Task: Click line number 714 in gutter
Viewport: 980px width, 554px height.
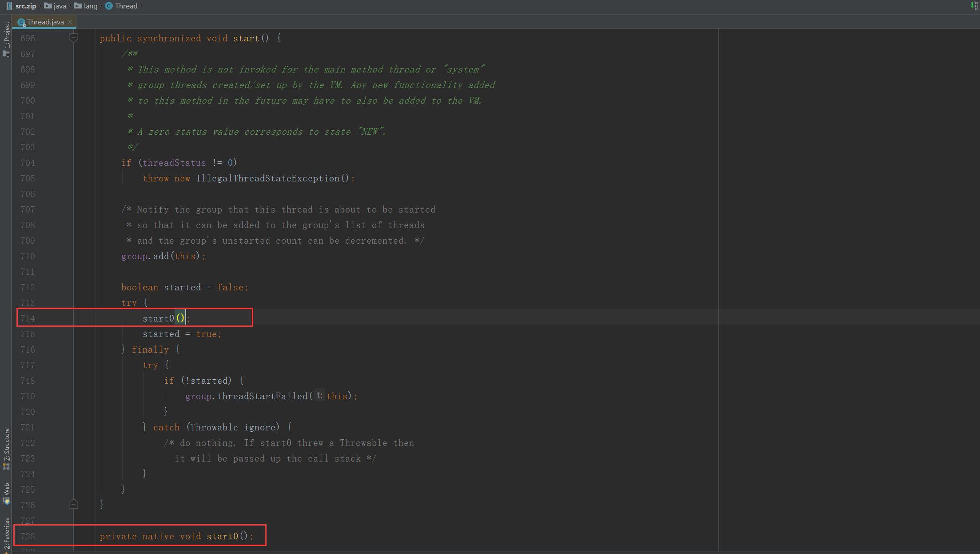Action: pyautogui.click(x=28, y=318)
